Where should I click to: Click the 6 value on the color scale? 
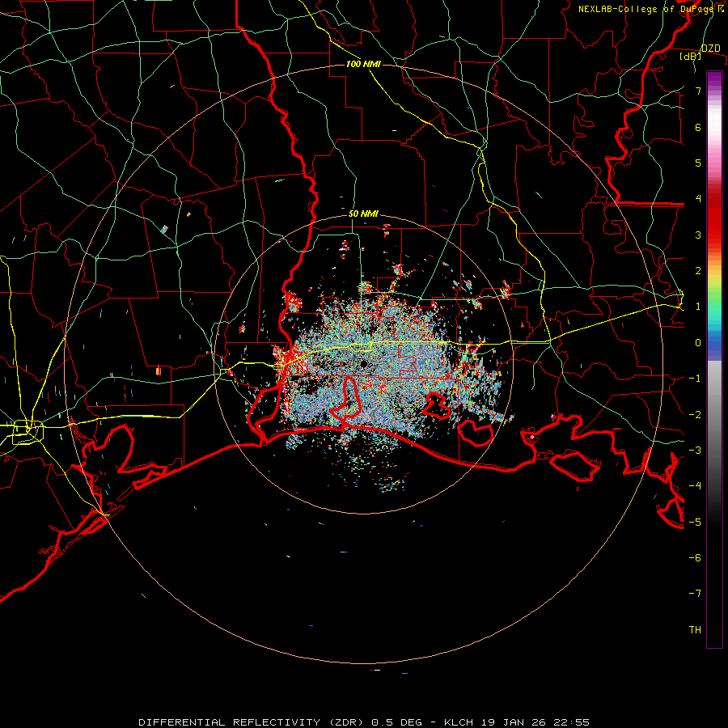[x=698, y=127]
